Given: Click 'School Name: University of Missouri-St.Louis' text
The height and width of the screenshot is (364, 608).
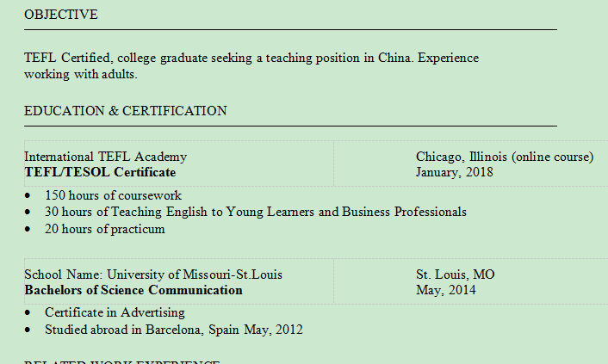Looking at the screenshot, I should coord(153,275).
